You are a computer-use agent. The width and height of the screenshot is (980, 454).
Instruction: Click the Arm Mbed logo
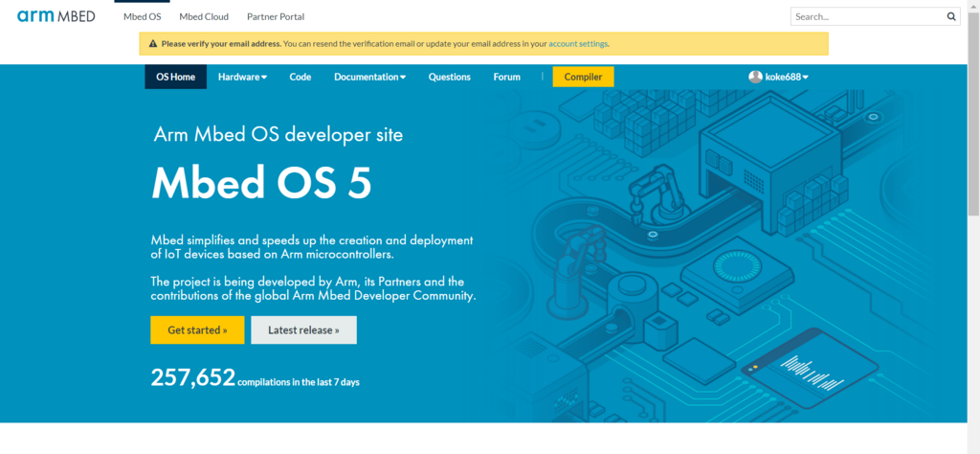[x=56, y=16]
